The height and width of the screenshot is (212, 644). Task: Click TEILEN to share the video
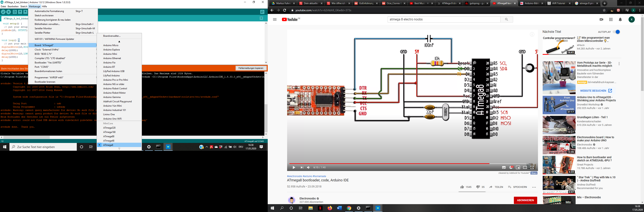click(496, 187)
